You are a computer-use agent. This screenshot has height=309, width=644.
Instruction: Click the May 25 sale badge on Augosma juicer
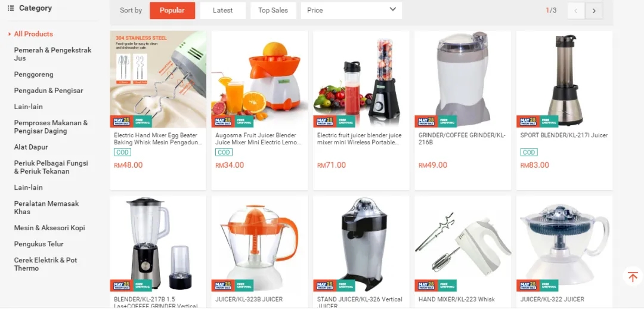(223, 121)
